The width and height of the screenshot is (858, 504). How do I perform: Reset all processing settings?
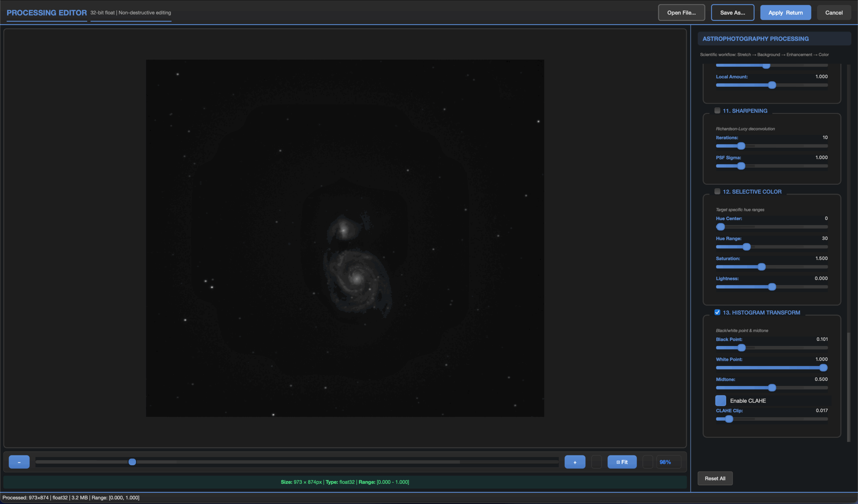click(715, 478)
